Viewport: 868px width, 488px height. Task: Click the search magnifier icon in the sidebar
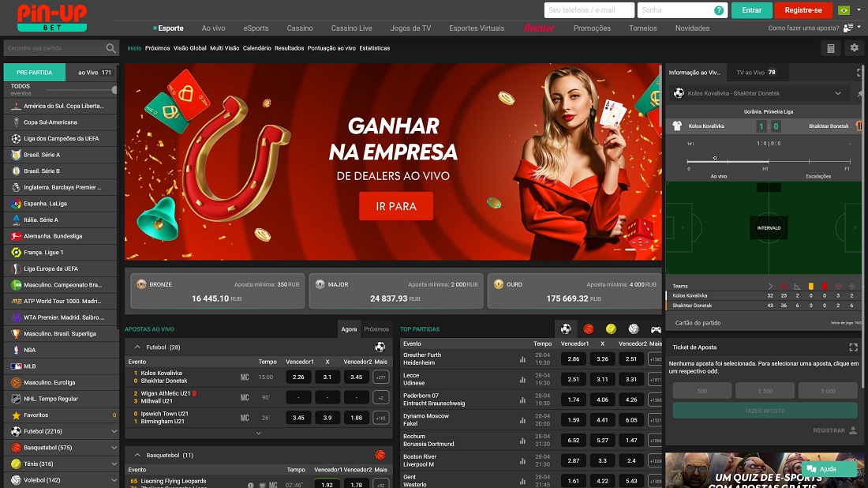click(111, 48)
